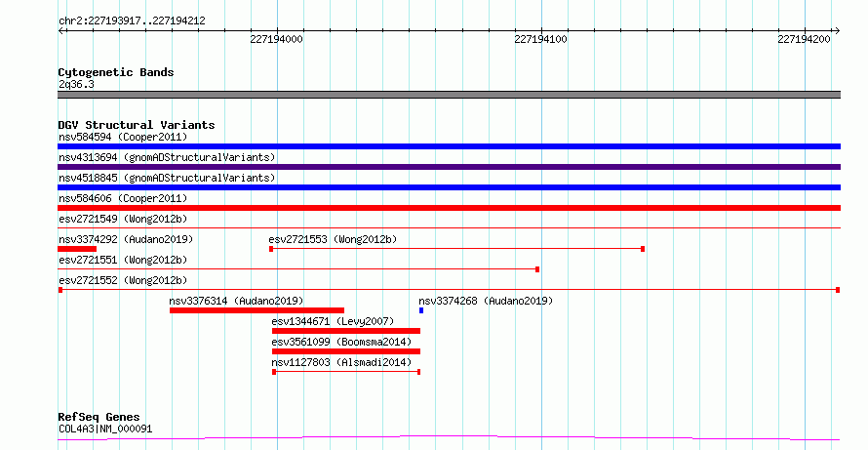The image size is (868, 450).
Task: Select the thin red line of esv2721549
Action: [x=449, y=227]
